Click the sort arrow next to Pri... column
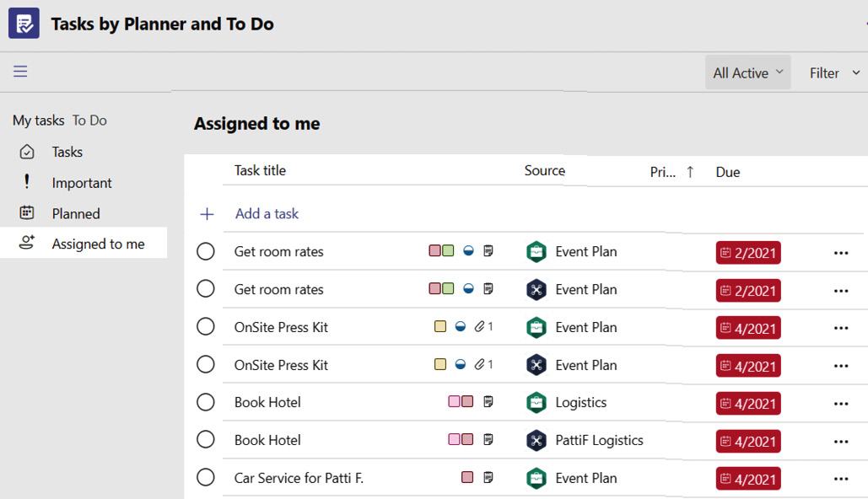The image size is (868, 499). tap(690, 172)
